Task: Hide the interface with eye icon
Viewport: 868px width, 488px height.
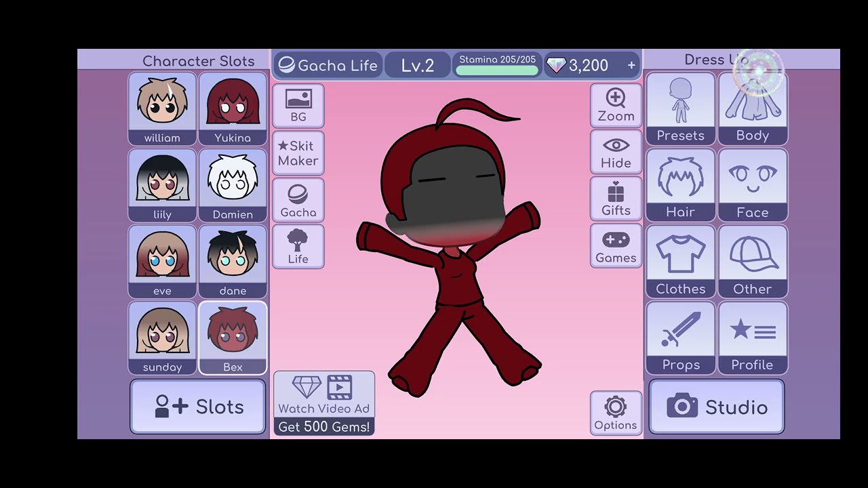Action: coord(616,153)
